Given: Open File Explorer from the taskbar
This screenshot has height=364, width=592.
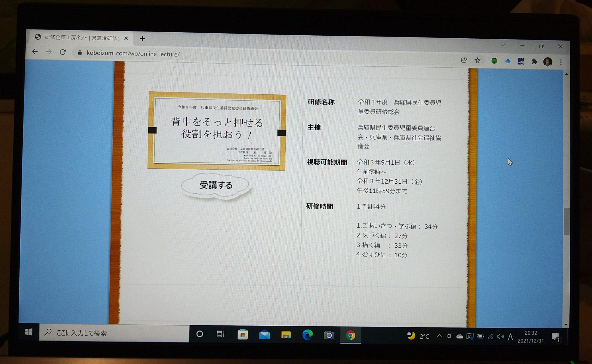Looking at the screenshot, I should [x=286, y=335].
